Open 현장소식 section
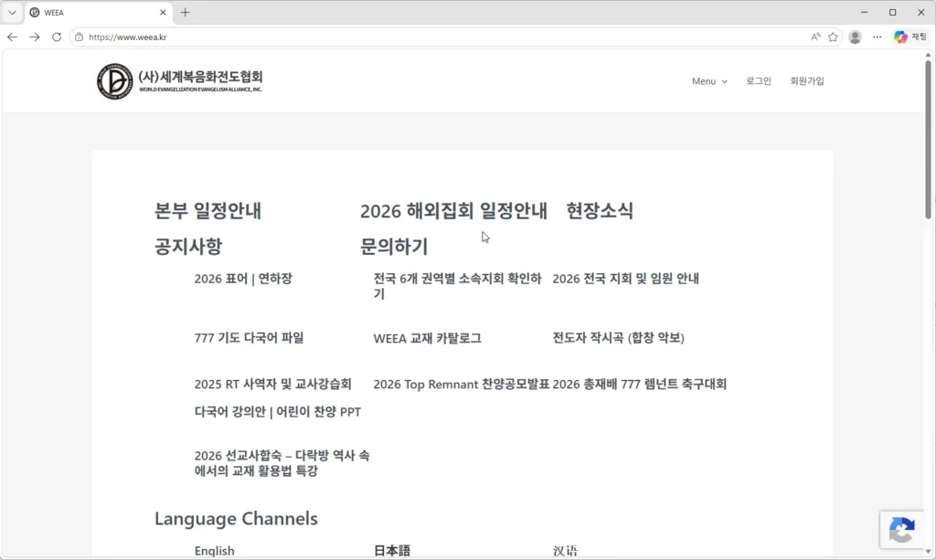 coord(600,210)
